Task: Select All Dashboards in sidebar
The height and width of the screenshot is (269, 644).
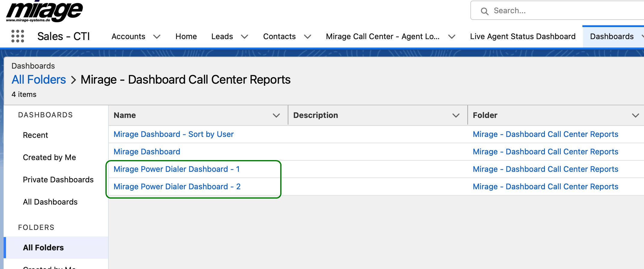Action: 50,202
